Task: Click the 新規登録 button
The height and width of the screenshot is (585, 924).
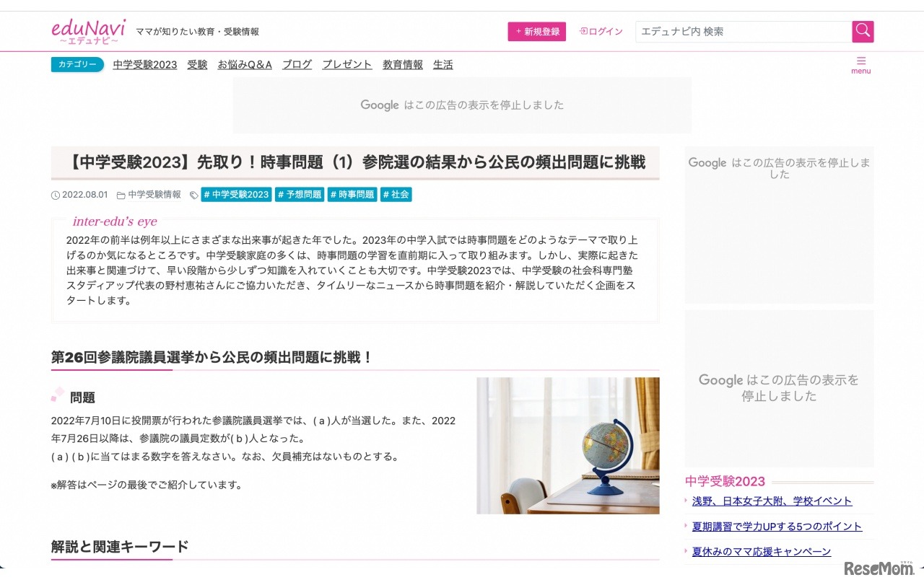Action: [536, 31]
